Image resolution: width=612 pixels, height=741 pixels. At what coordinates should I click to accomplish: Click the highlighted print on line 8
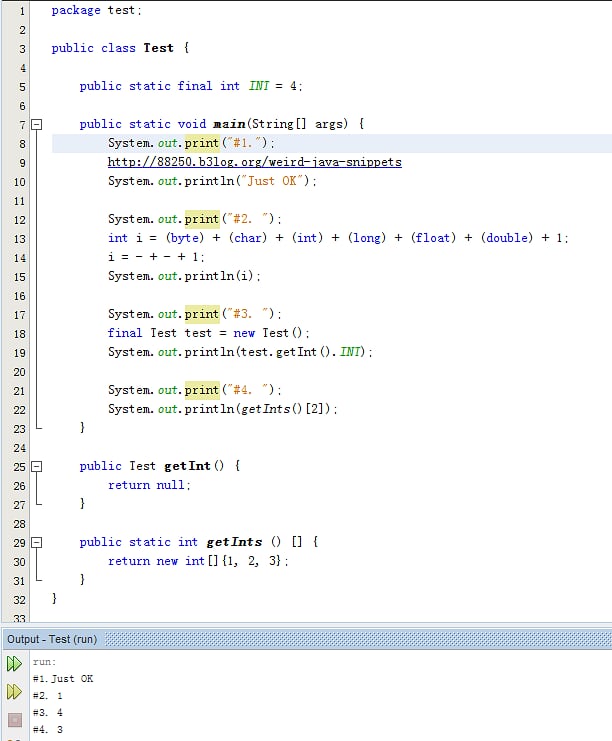(202, 143)
